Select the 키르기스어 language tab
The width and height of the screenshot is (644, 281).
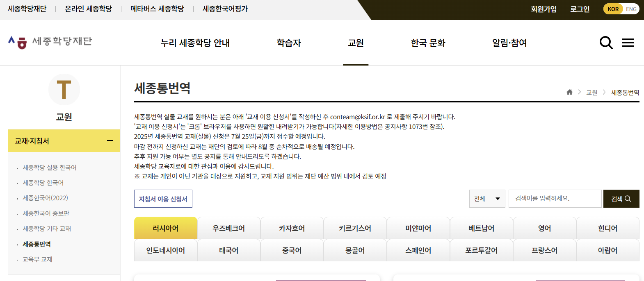click(x=355, y=228)
